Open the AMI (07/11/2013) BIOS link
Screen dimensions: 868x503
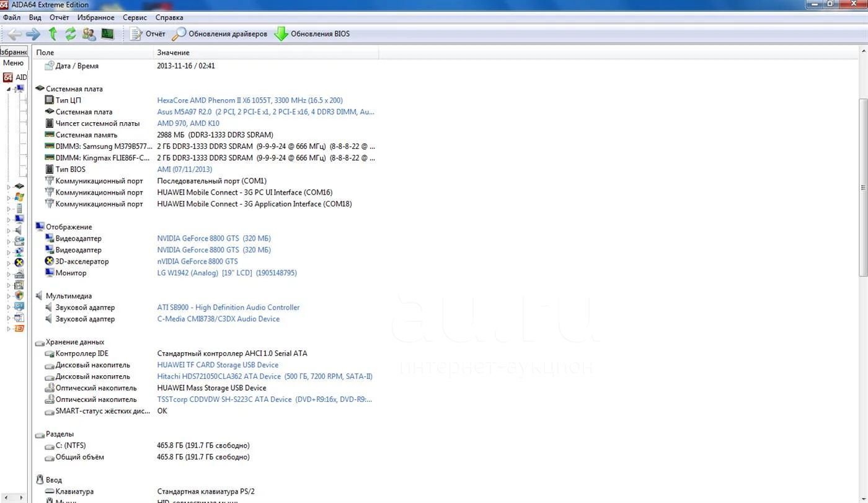point(185,169)
